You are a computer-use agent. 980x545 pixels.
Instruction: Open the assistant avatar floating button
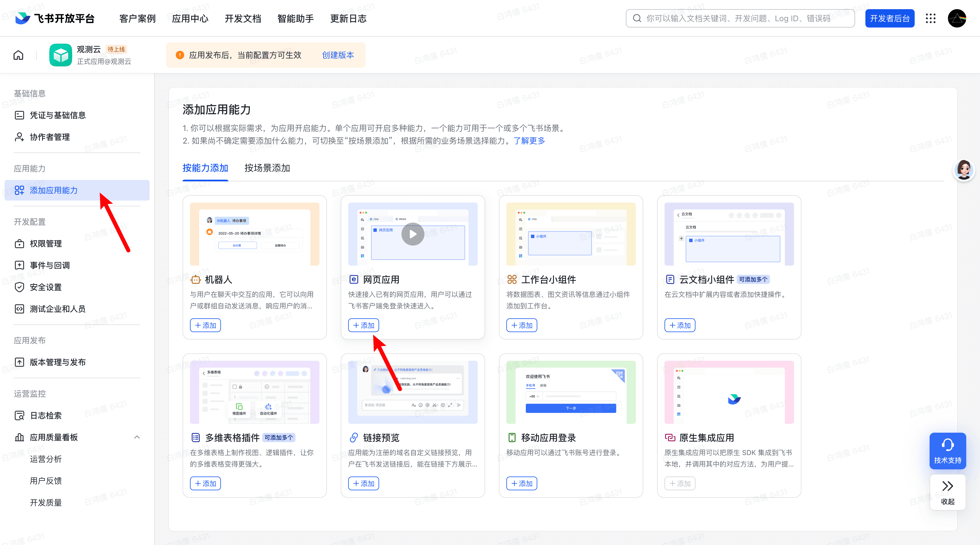pos(964,170)
